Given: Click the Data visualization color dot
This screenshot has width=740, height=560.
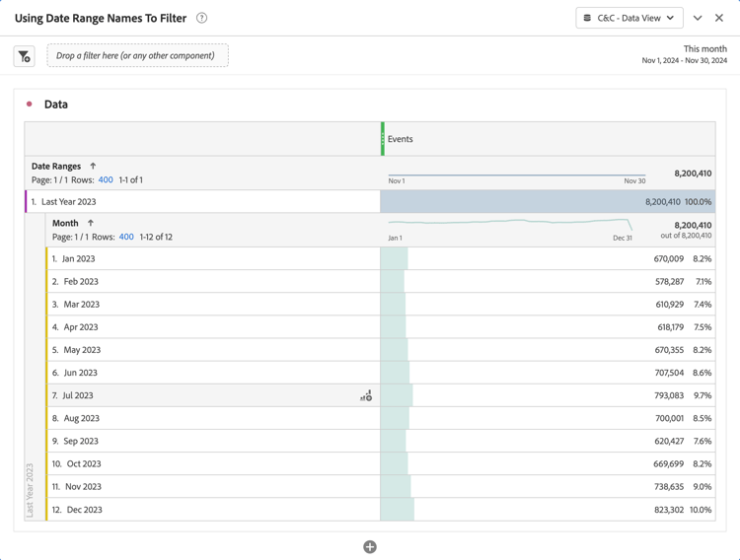Looking at the screenshot, I should click(30, 104).
